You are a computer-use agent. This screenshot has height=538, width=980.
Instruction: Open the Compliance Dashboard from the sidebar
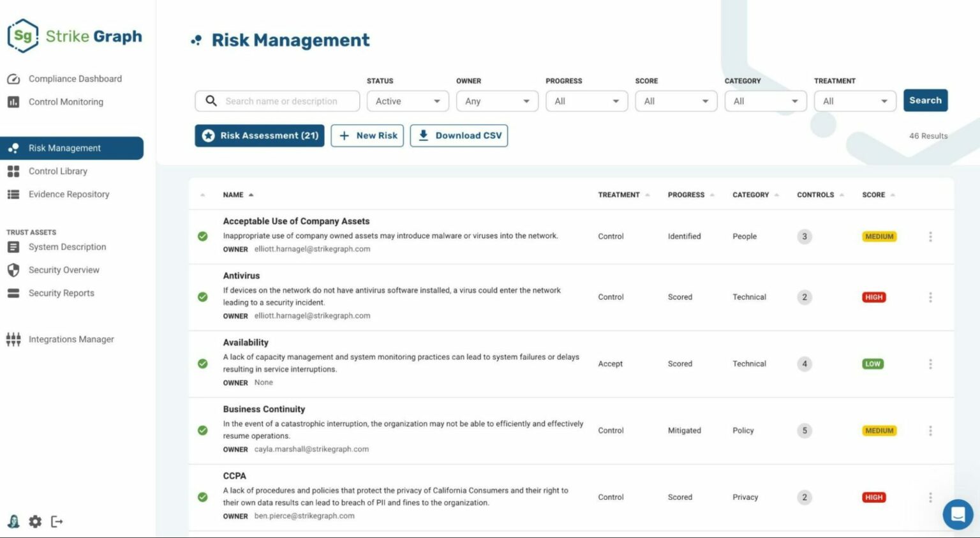(74, 78)
